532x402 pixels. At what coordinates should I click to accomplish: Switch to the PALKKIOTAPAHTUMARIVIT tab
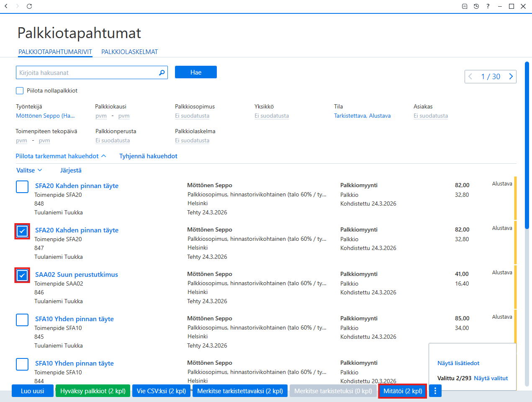tap(55, 52)
